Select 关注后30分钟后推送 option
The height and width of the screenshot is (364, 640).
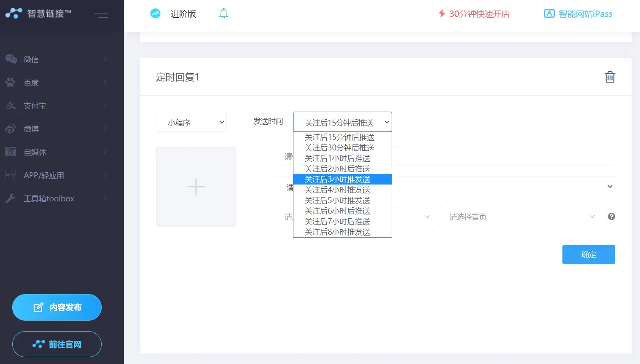pos(340,148)
